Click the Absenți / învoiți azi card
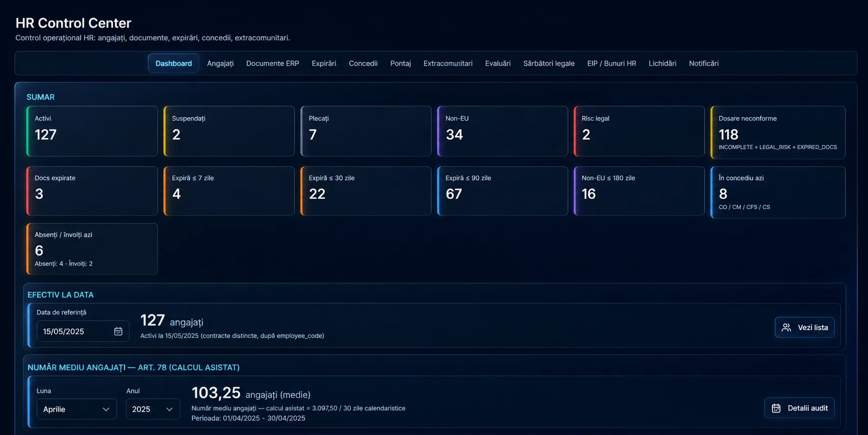The image size is (868, 435). (x=92, y=249)
